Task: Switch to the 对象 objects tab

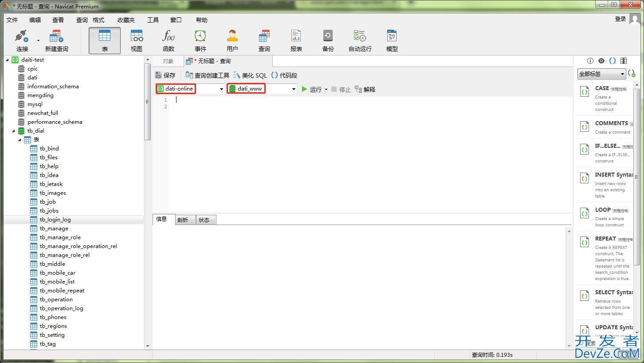Action: [168, 61]
